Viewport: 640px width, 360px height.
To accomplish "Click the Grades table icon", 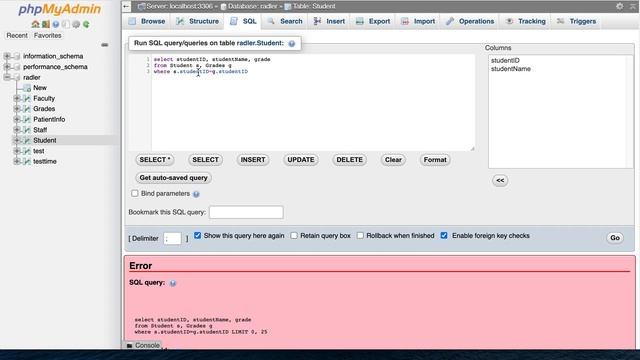I will [27, 109].
